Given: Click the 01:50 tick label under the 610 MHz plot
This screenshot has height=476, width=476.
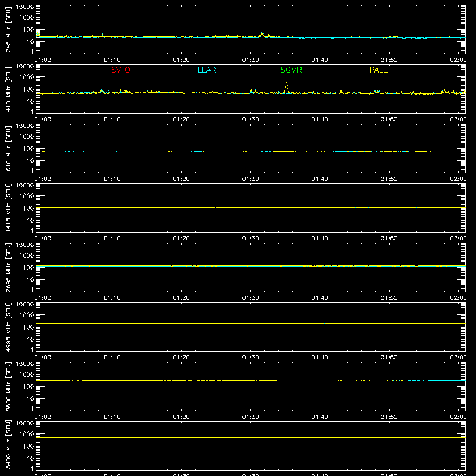Looking at the screenshot, I should click(x=389, y=179).
